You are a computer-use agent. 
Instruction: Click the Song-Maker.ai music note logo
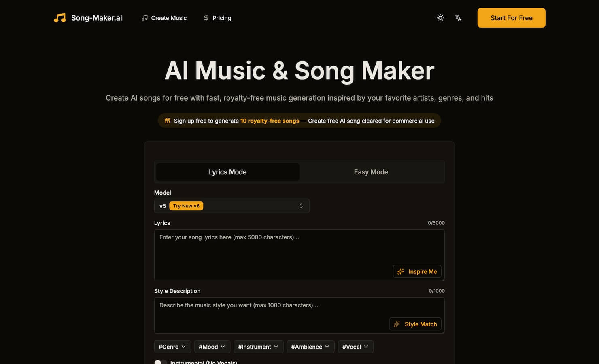(x=59, y=17)
